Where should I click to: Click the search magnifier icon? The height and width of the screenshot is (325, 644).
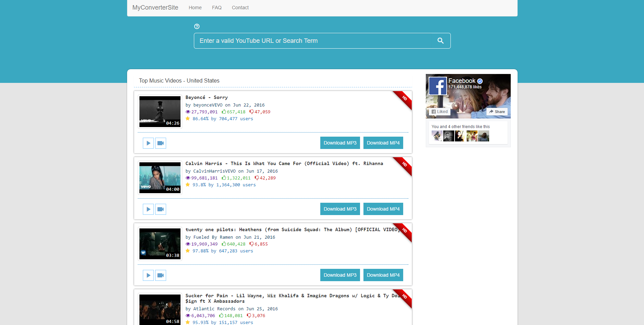pos(441,40)
